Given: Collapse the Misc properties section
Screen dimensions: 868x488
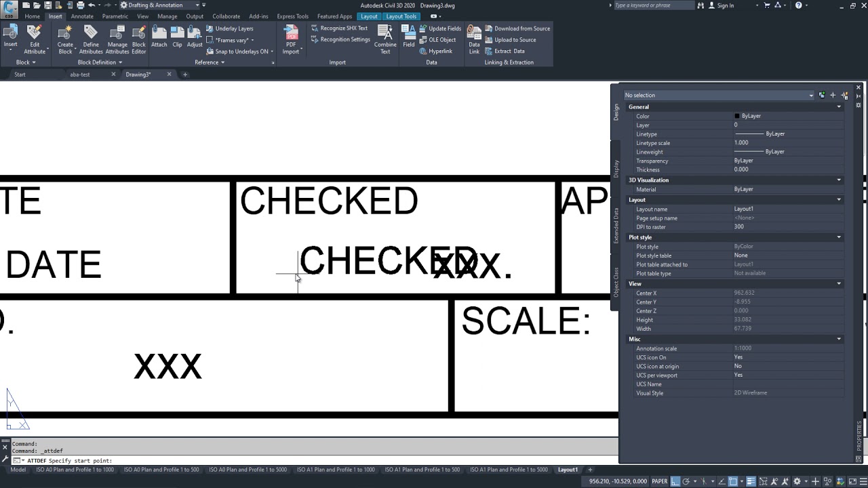Looking at the screenshot, I should [839, 339].
